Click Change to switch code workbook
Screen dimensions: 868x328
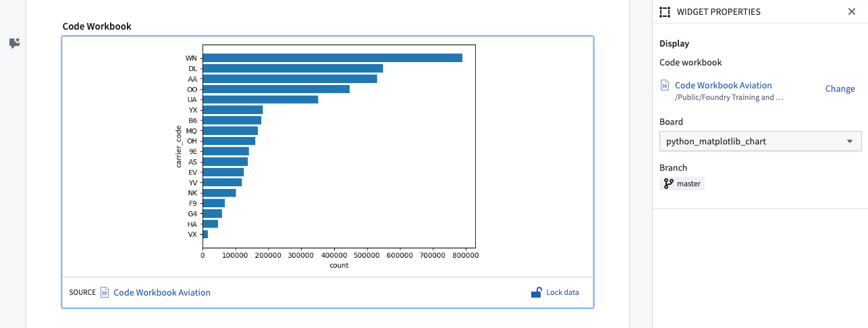tap(840, 89)
